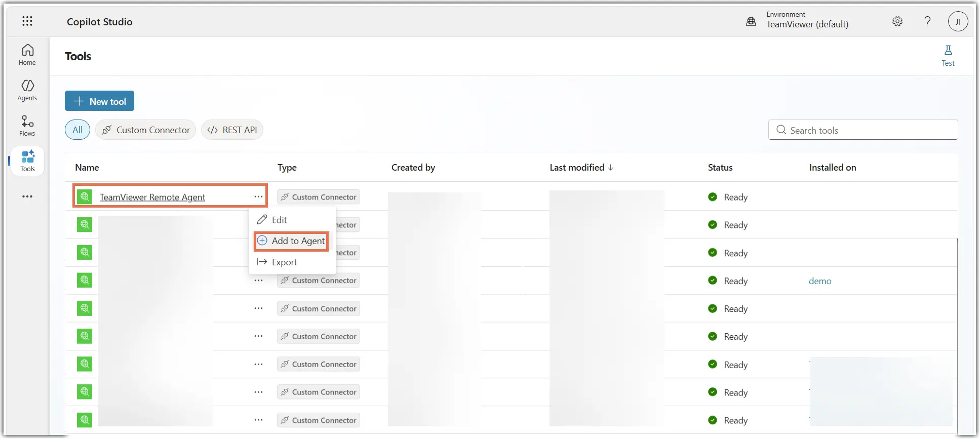Open Flows in the sidebar

[27, 126]
